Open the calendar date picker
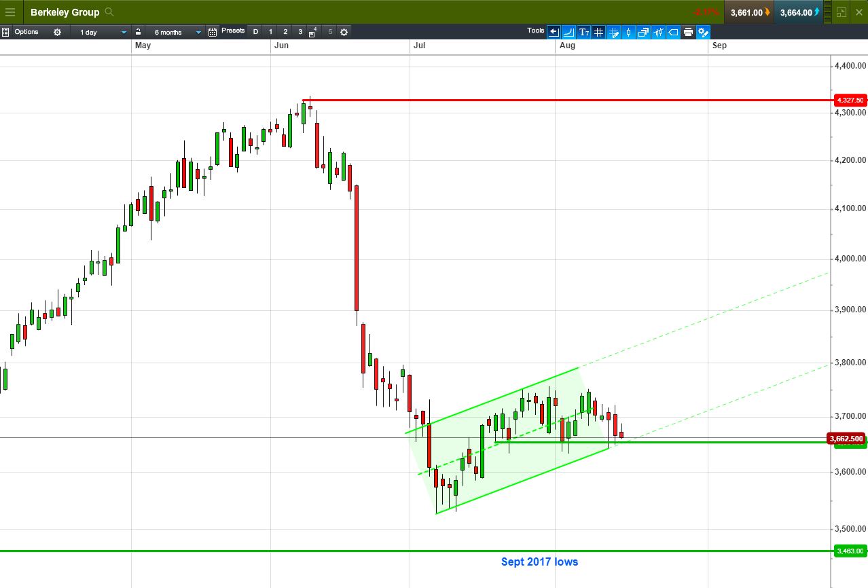Image resolution: width=868 pixels, height=588 pixels. click(213, 32)
